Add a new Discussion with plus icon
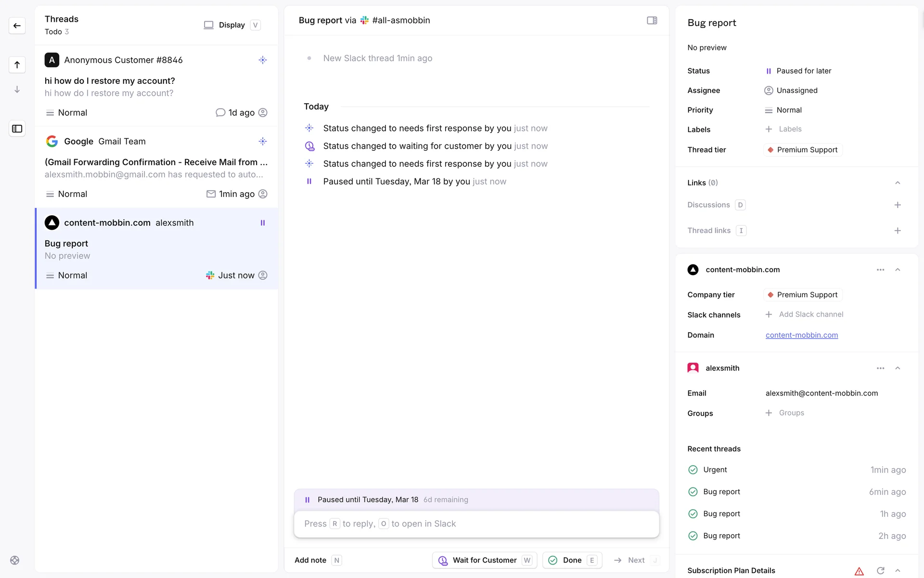The image size is (924, 578). click(898, 205)
